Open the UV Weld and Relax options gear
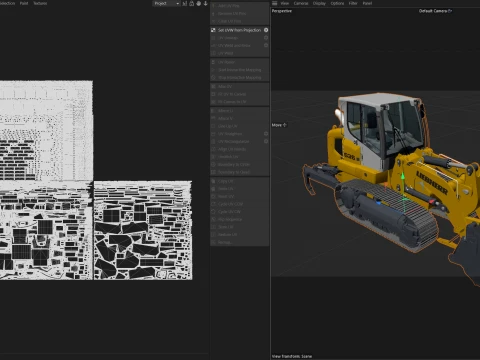 click(266, 45)
